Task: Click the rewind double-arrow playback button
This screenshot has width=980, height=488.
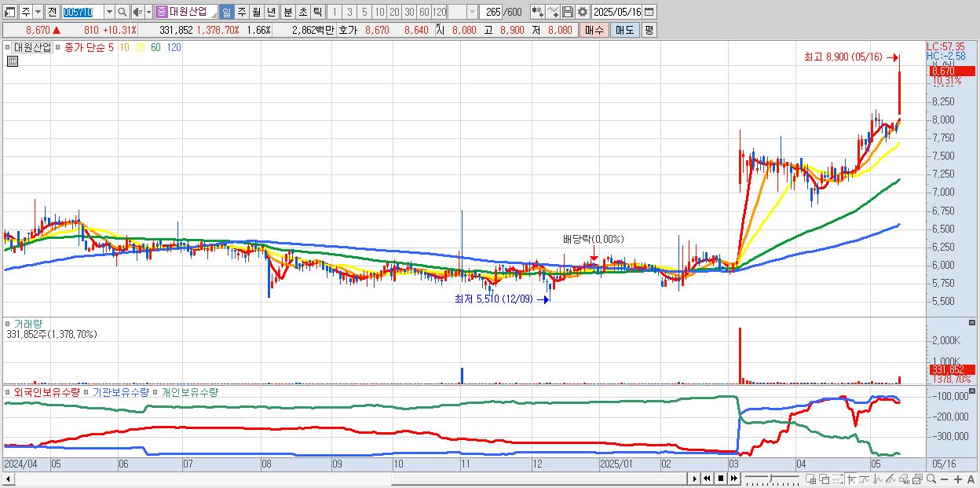Action: pos(707,479)
